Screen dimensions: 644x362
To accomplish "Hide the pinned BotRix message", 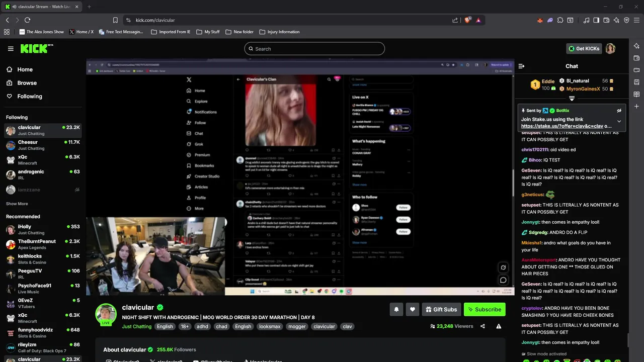I will pos(619,111).
